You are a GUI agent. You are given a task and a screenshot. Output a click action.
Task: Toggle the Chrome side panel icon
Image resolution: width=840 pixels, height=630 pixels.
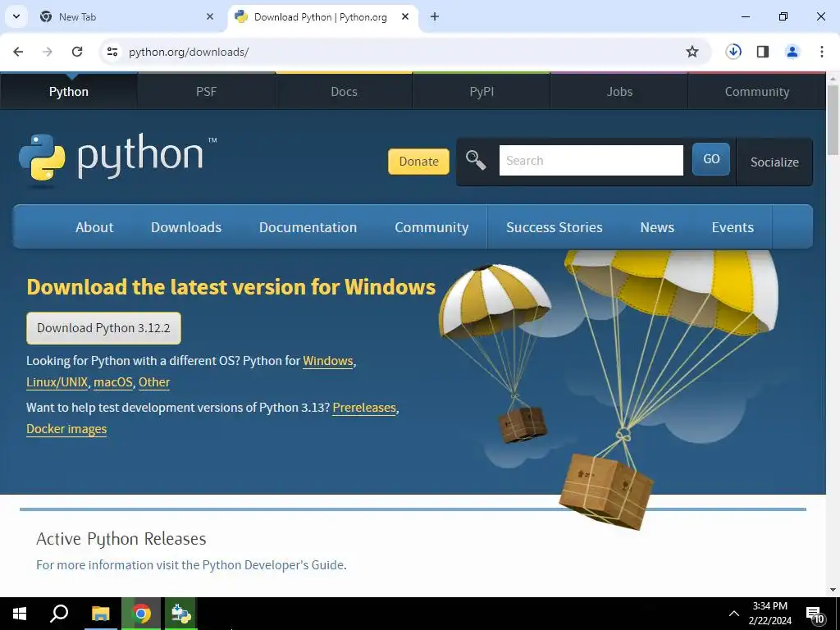pyautogui.click(x=763, y=52)
